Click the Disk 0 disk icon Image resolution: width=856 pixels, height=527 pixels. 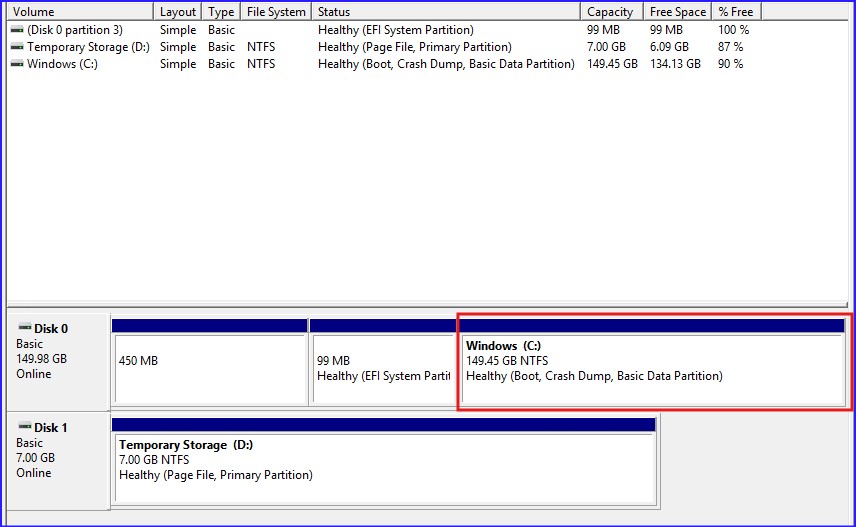tap(25, 328)
